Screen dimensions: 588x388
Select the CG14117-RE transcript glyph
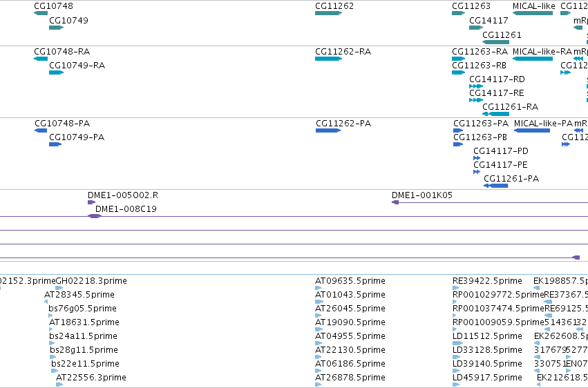(x=476, y=100)
